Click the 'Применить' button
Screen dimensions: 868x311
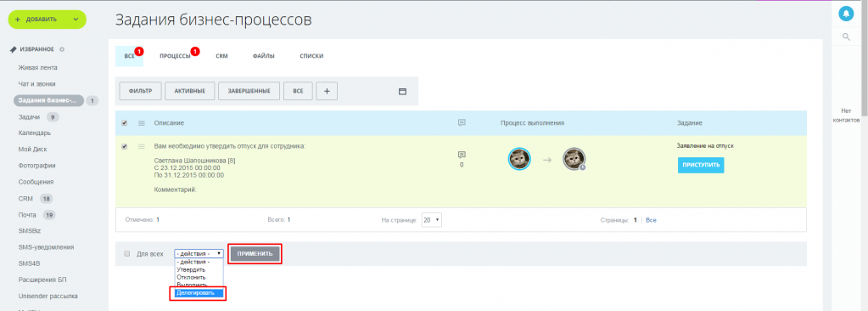pos(255,253)
